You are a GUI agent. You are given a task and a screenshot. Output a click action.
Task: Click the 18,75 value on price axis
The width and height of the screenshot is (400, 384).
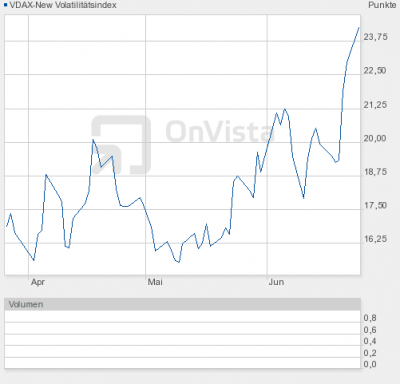375,172
